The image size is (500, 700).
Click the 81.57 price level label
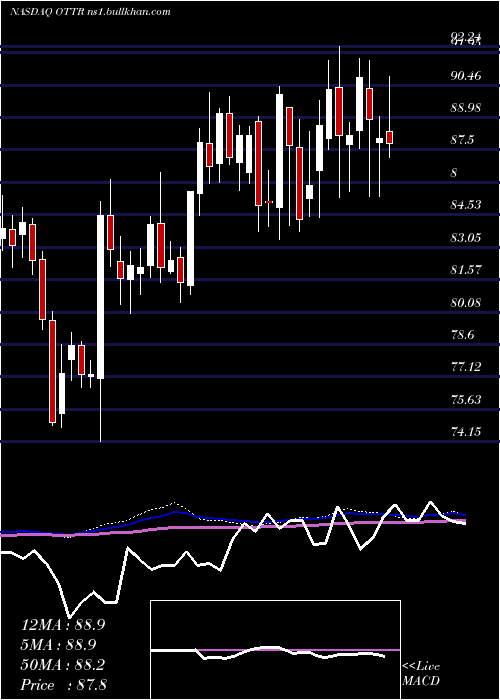click(x=466, y=270)
